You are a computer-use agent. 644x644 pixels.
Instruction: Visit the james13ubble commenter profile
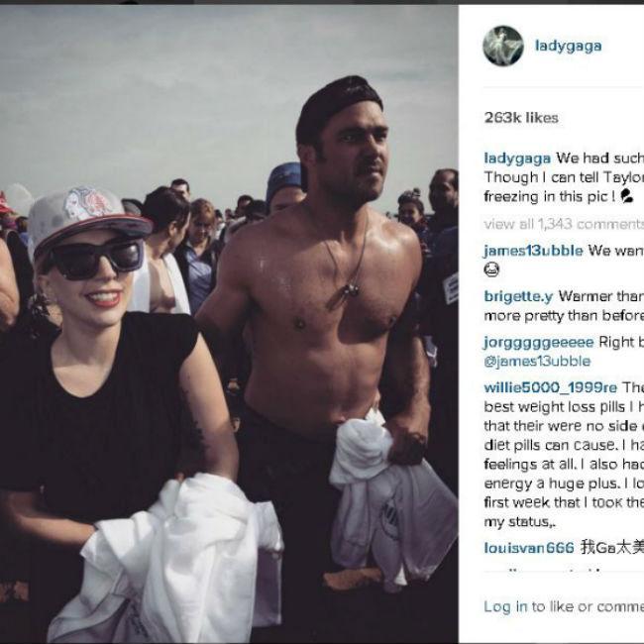(533, 251)
